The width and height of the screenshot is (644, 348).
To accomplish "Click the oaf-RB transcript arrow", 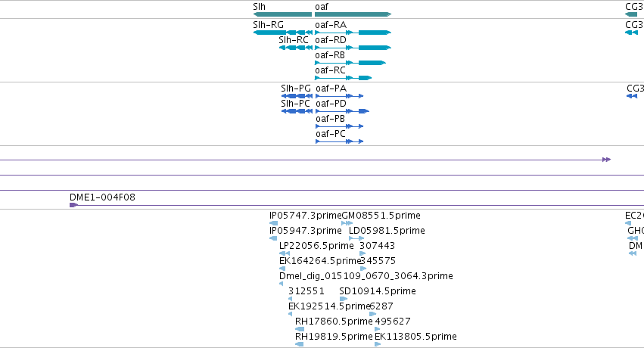I will pos(350,63).
